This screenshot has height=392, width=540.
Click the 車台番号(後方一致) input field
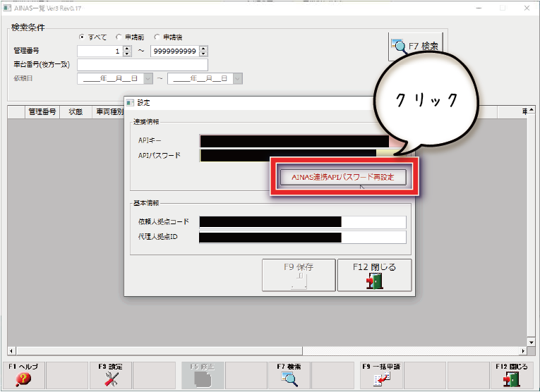tap(143, 65)
